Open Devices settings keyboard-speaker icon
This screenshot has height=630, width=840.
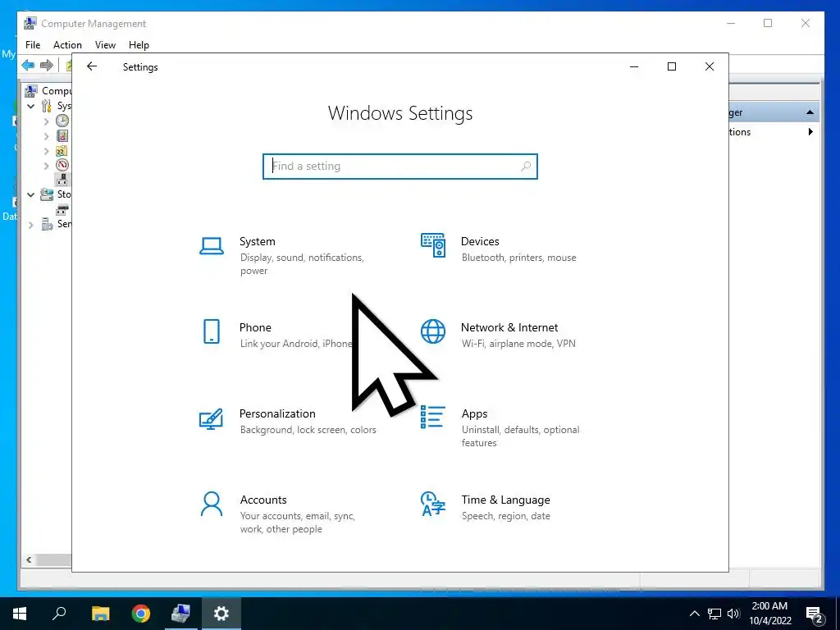click(x=433, y=245)
